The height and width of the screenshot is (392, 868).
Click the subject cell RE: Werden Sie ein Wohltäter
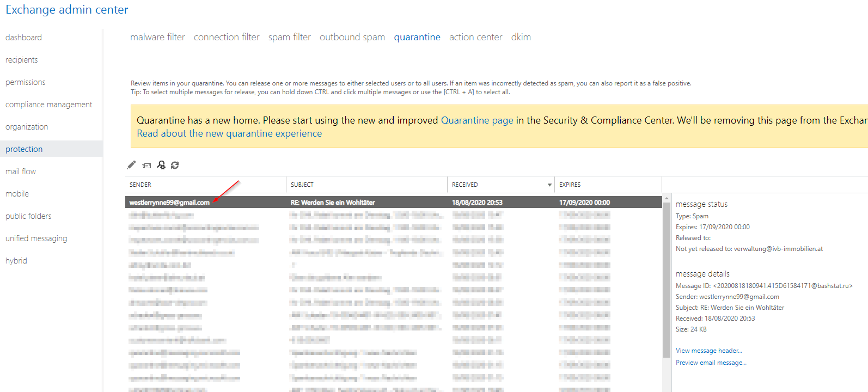point(333,203)
